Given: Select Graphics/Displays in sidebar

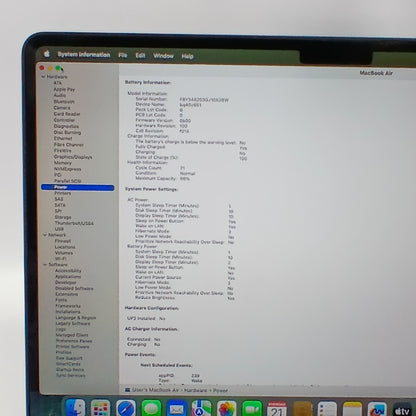Looking at the screenshot, I should click(73, 157).
